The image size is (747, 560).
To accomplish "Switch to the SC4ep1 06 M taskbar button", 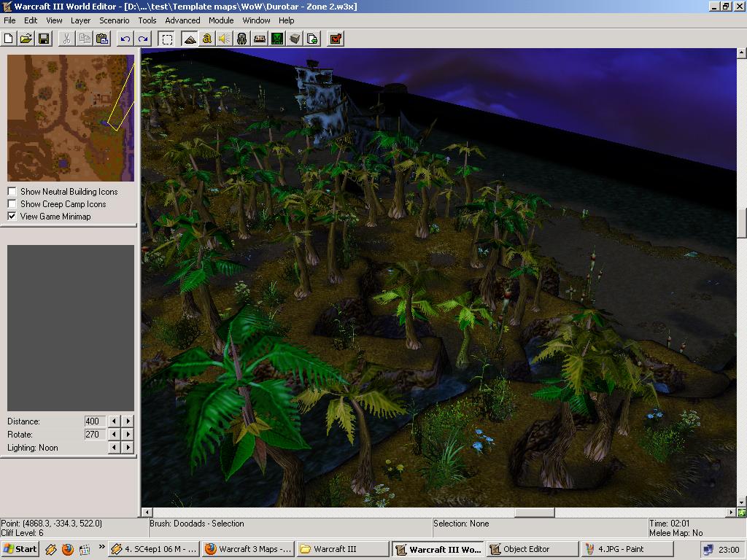I will [x=153, y=549].
